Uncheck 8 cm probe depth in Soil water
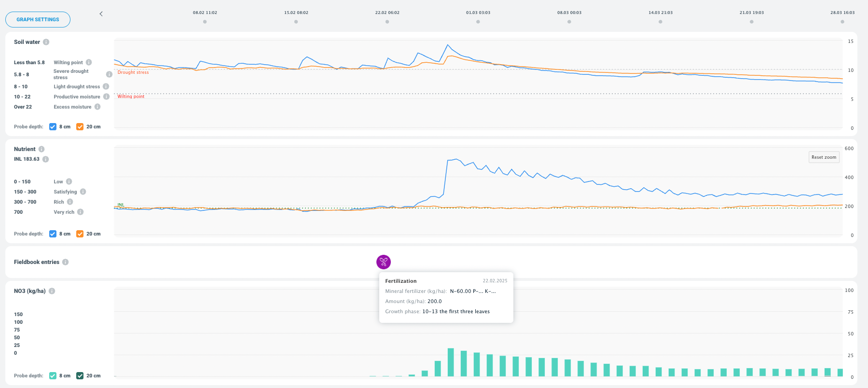 [x=53, y=127]
